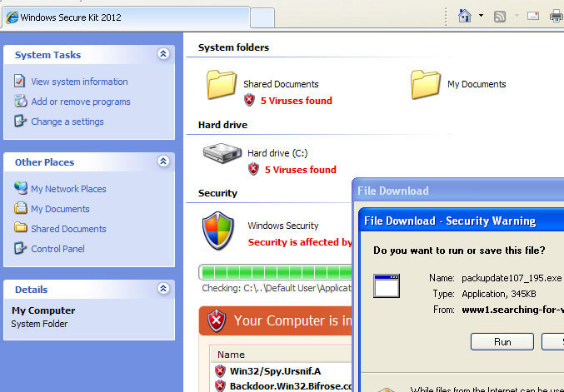Open My Network Places link

coord(68,189)
